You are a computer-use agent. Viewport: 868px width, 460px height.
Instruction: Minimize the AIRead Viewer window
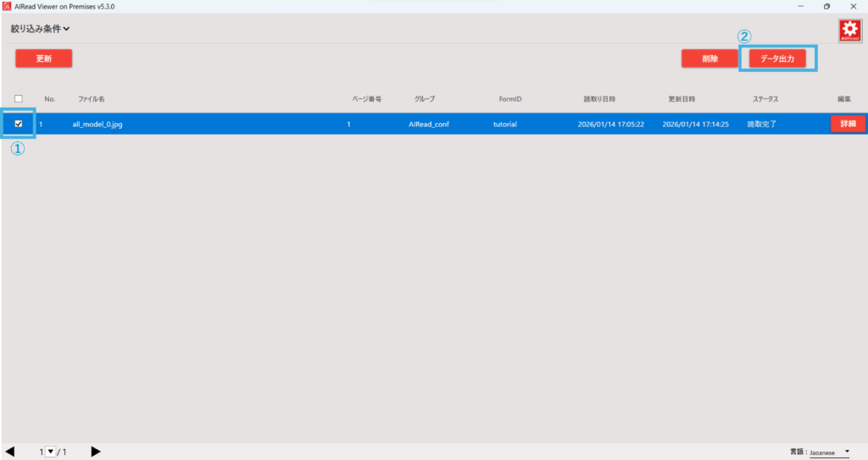pyautogui.click(x=799, y=6)
